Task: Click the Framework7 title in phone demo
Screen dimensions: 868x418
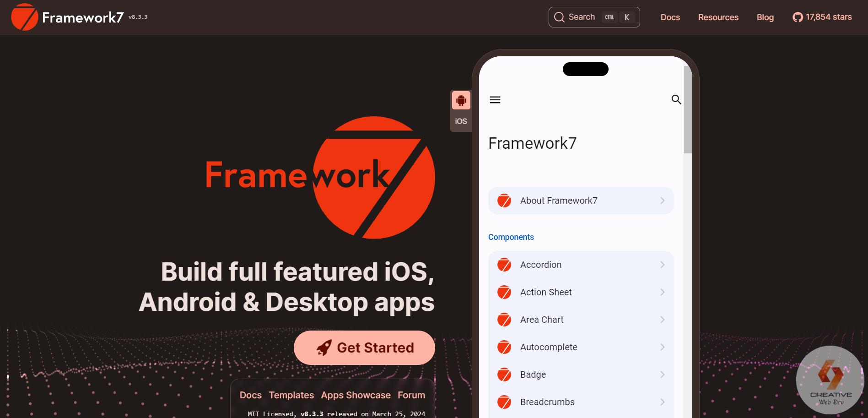Action: pyautogui.click(x=532, y=143)
